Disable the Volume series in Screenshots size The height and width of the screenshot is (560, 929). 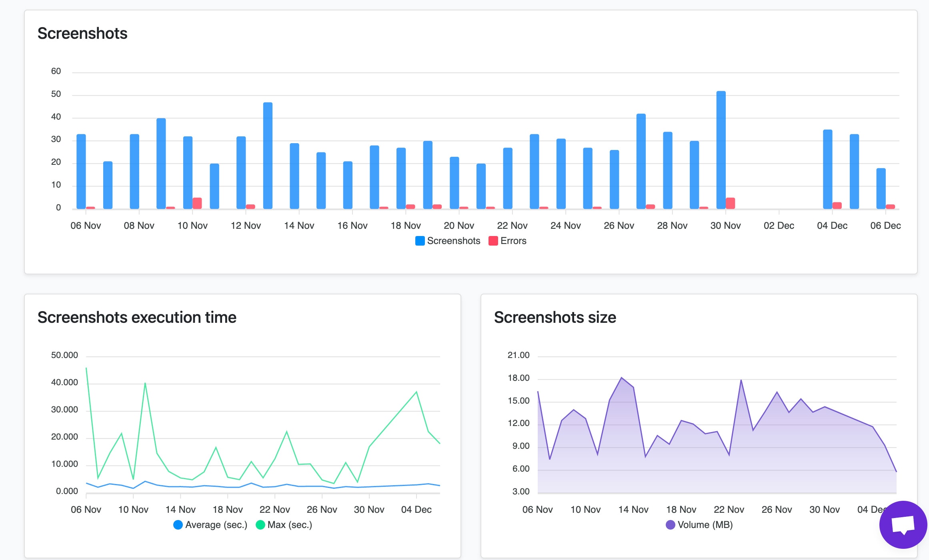(671, 524)
